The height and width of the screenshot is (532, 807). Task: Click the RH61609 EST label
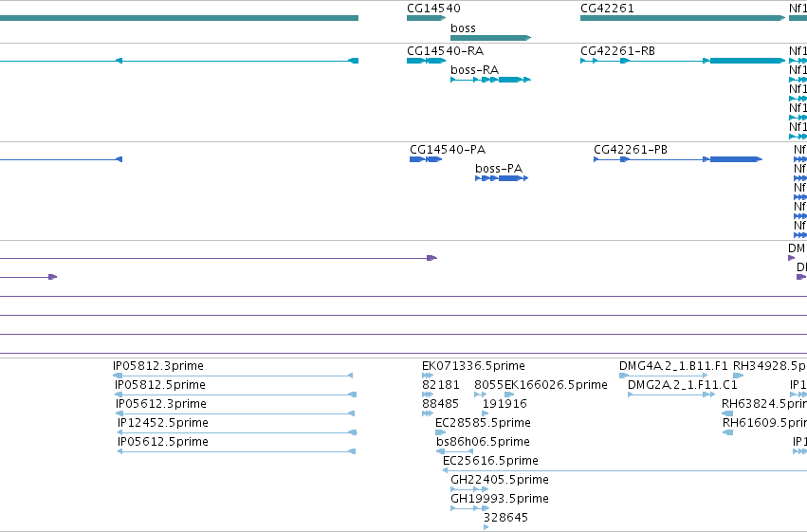764,423
